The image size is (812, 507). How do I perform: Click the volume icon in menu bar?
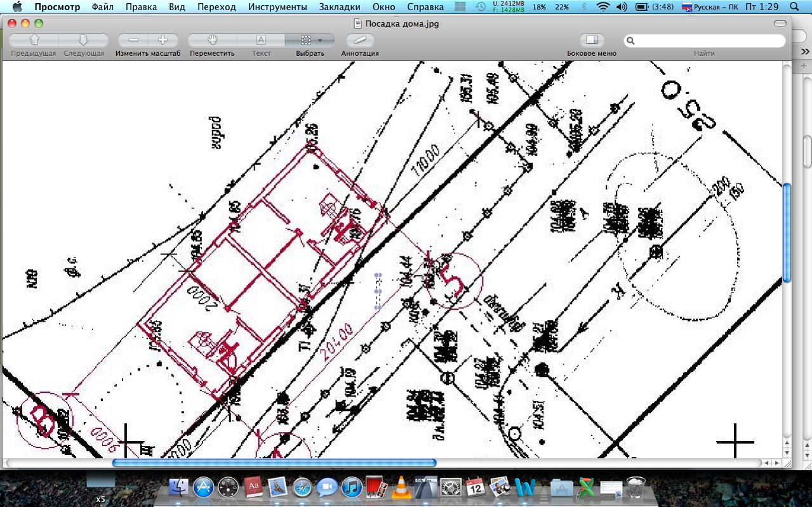(x=622, y=7)
